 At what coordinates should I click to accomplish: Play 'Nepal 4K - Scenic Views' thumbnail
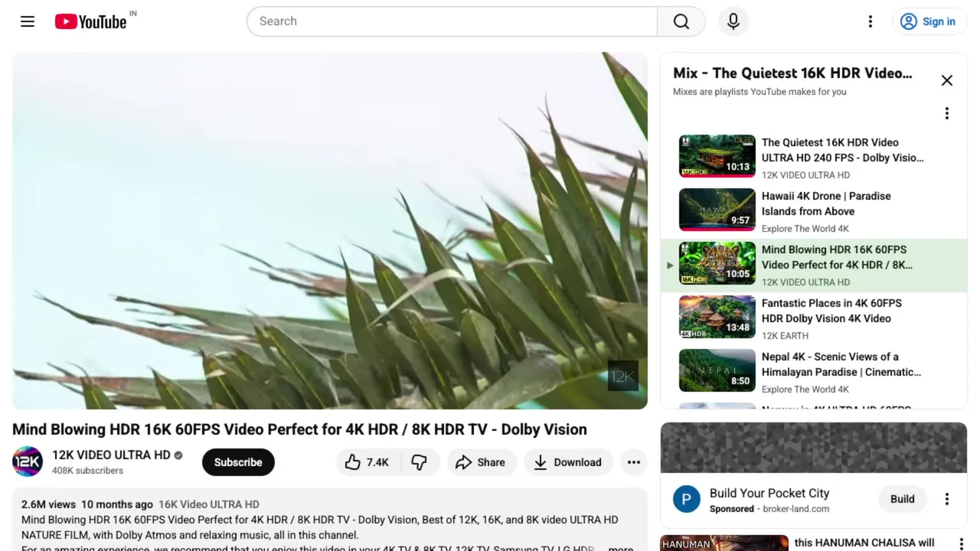(717, 370)
